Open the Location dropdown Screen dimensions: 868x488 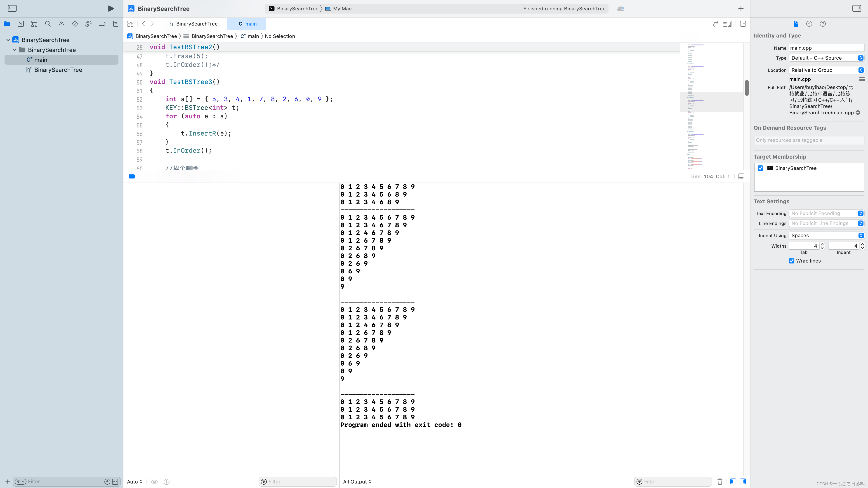[826, 70]
